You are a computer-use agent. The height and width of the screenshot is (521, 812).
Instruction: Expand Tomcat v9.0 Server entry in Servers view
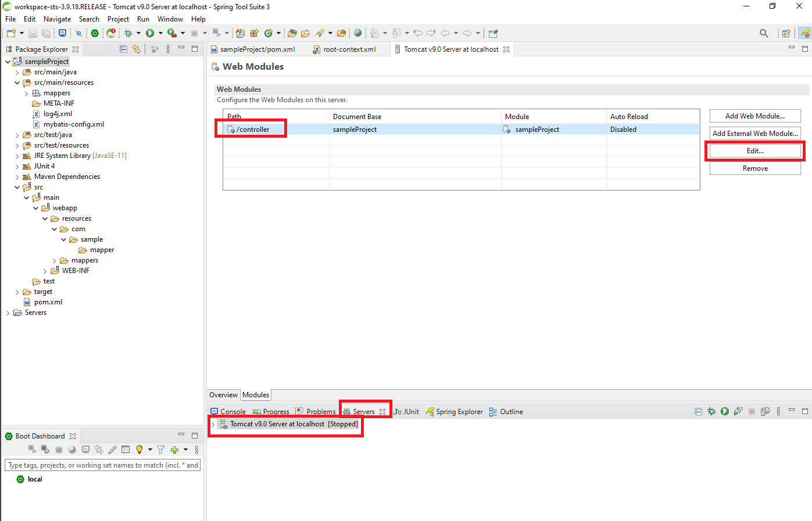tap(213, 424)
